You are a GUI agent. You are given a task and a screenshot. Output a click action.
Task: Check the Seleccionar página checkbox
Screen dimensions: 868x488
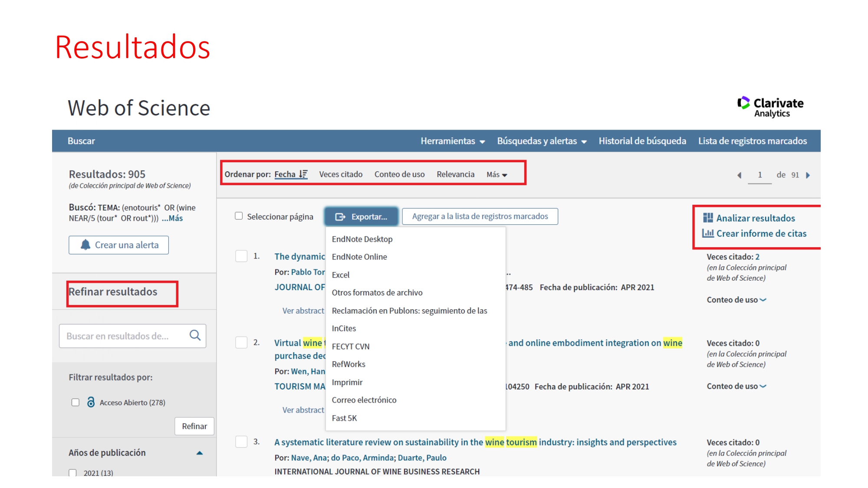pos(239,216)
